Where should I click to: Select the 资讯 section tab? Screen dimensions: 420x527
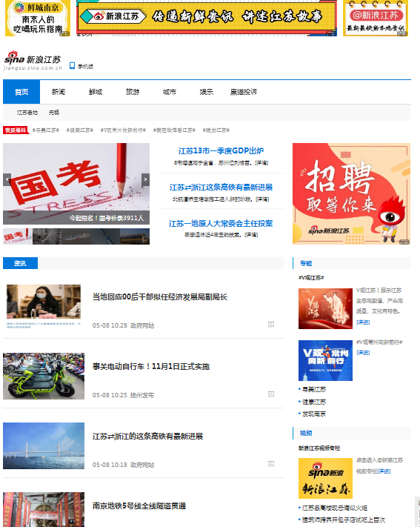click(20, 263)
